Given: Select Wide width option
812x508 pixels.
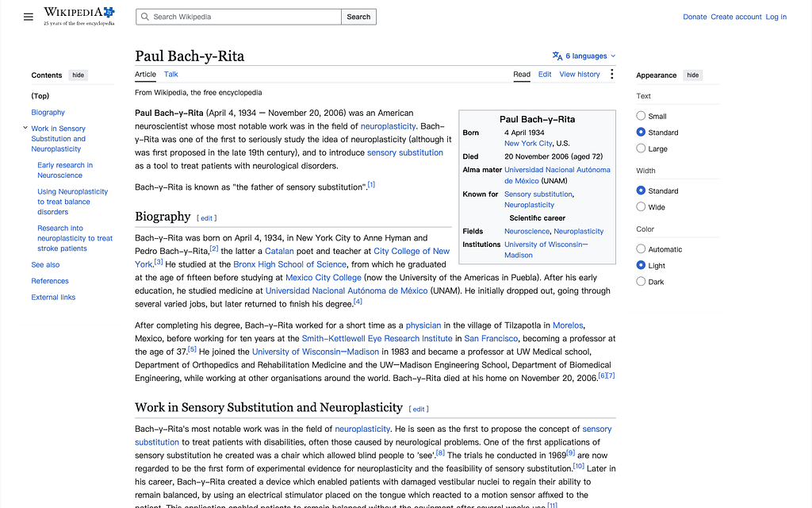Looking at the screenshot, I should pyautogui.click(x=641, y=207).
